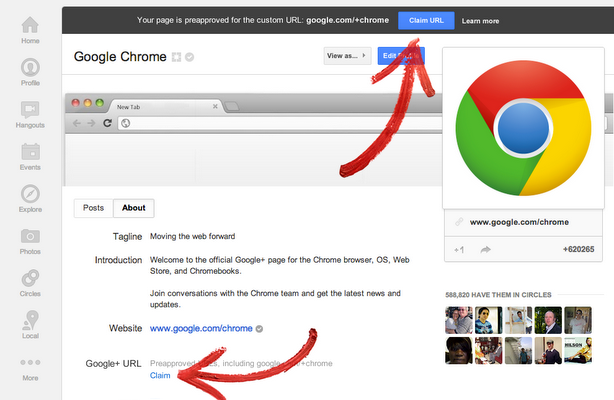Click the Claim link under Google+ URL
The height and width of the screenshot is (400, 614).
(x=160, y=375)
